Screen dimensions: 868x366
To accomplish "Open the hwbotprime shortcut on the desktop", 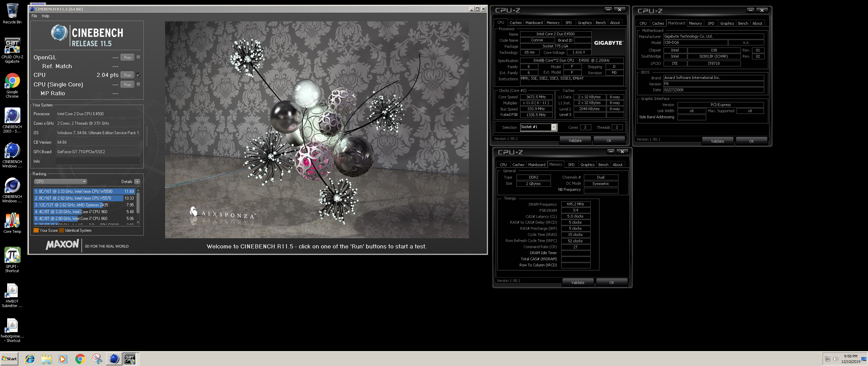I will tap(12, 330).
